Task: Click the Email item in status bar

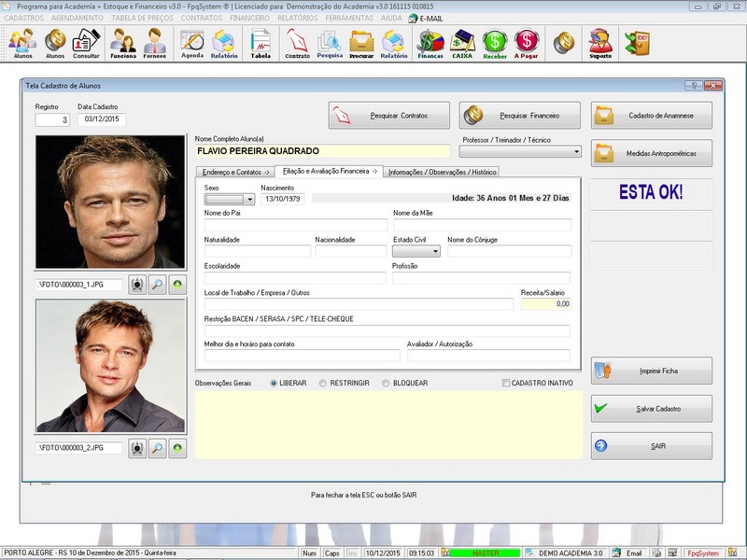Action: pos(627,553)
